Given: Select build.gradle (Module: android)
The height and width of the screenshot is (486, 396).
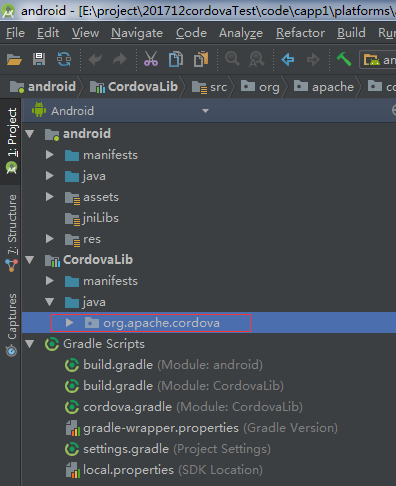Looking at the screenshot, I should (x=173, y=365).
